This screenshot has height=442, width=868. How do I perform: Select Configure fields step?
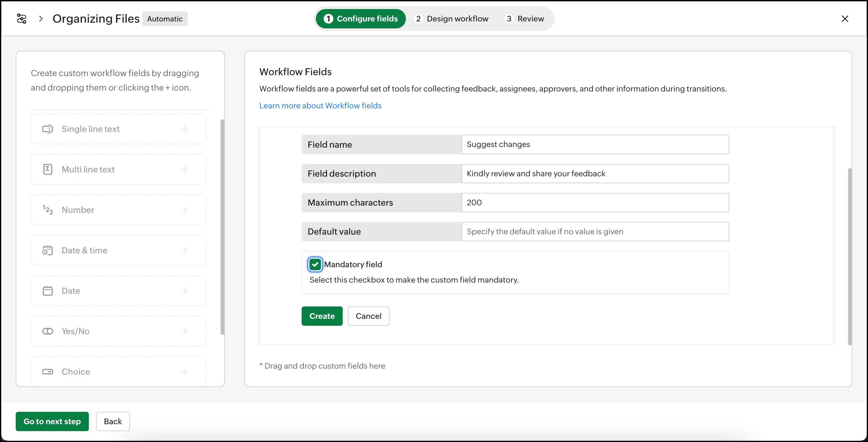pos(361,18)
